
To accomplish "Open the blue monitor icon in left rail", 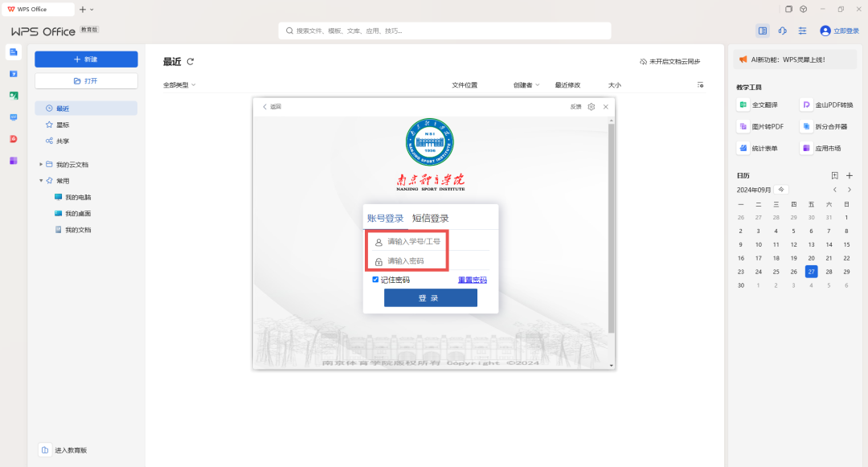I will click(14, 117).
